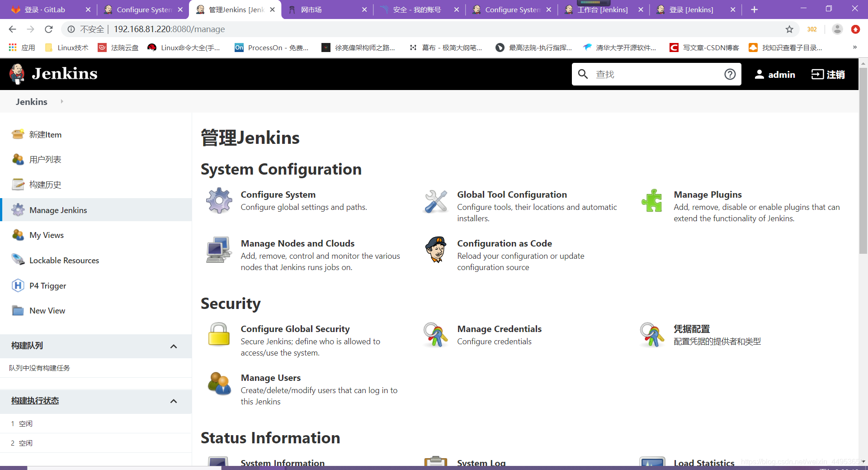Open the 凭据配置 link
The image size is (868, 470).
point(692,329)
